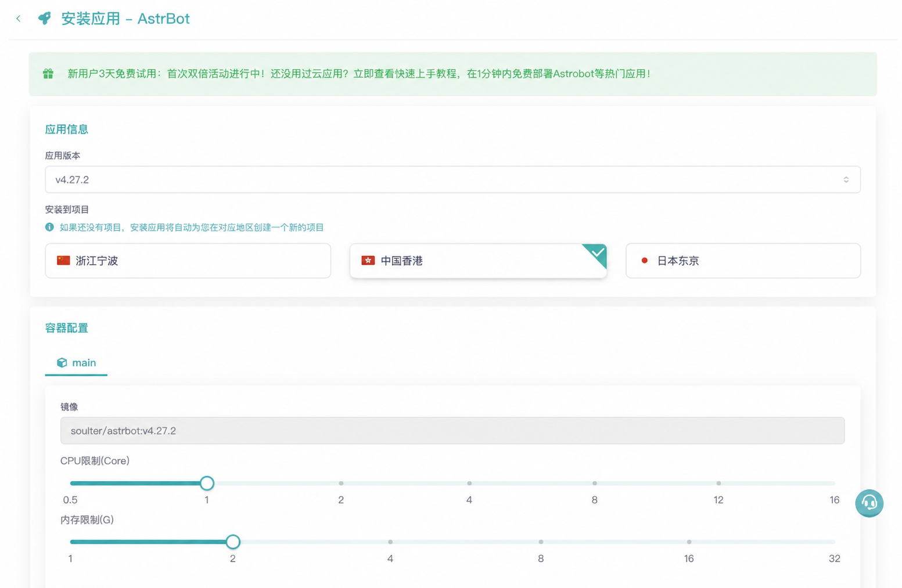Screen dimensions: 902x588
Task: Set memory limit to 16 G
Action: (689, 542)
